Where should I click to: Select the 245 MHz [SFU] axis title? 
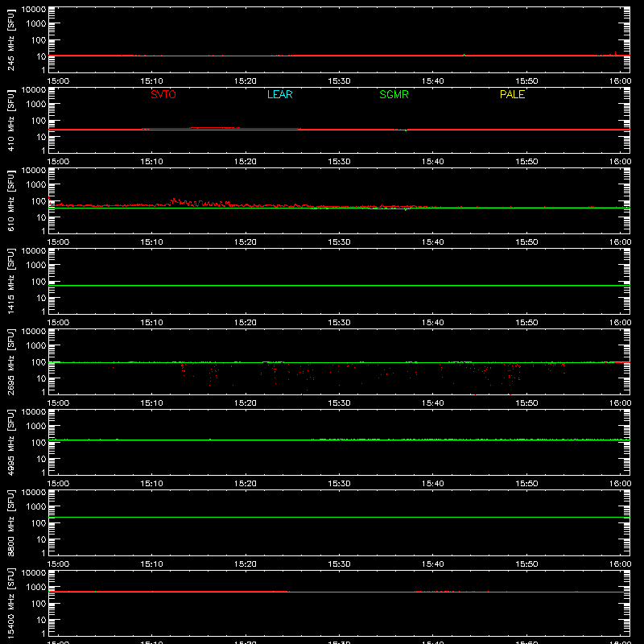coord(11,39)
